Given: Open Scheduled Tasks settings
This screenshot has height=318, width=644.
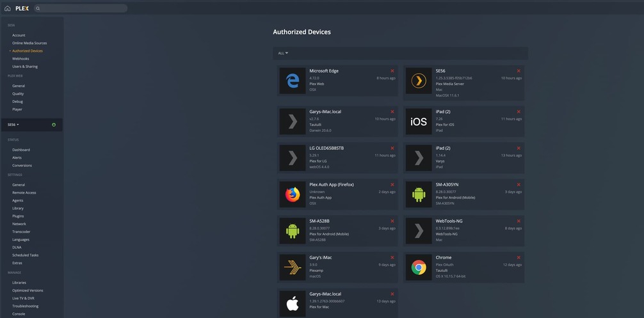Looking at the screenshot, I should (26, 255).
